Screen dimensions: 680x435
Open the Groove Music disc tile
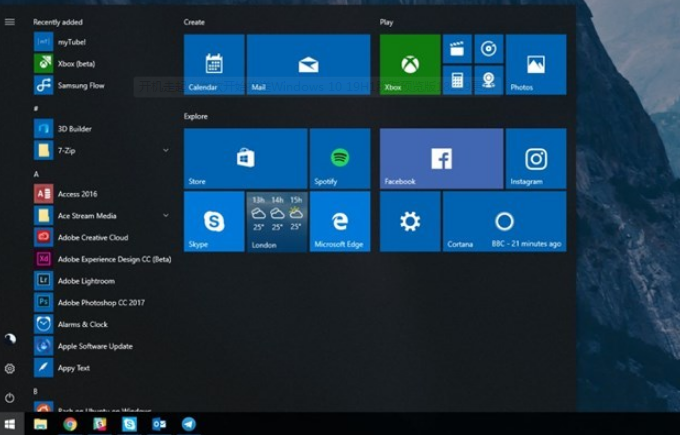pos(489,49)
